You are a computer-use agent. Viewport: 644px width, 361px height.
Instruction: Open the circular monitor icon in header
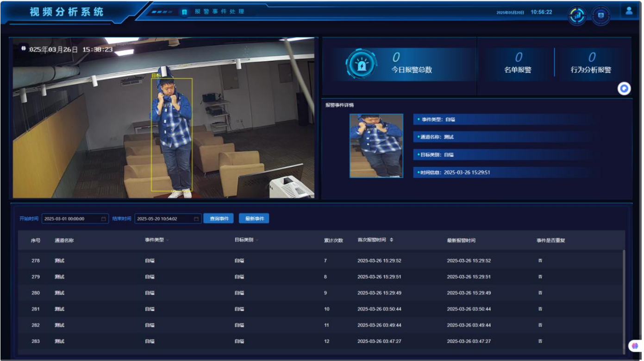601,16
